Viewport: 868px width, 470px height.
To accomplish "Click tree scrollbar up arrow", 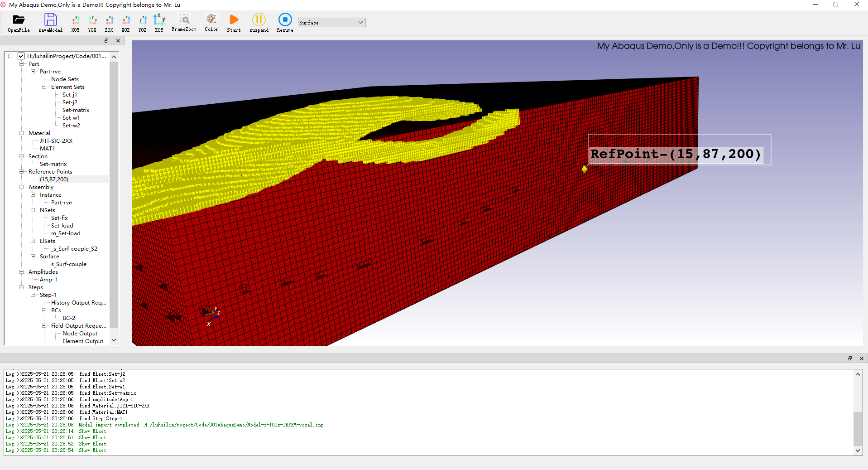I will (114, 57).
